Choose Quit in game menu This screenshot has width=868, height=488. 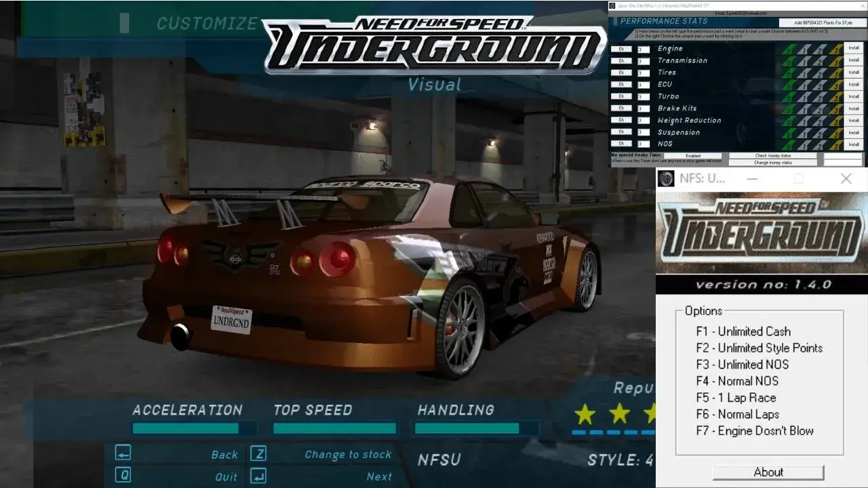226,476
